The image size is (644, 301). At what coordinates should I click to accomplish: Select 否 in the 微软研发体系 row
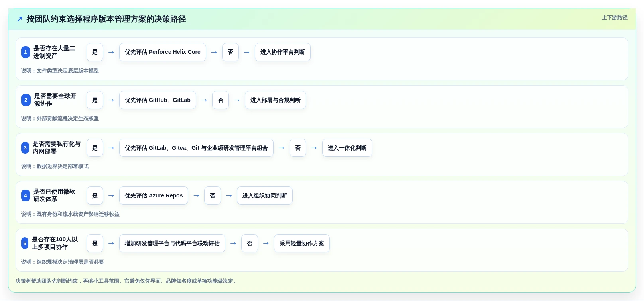[x=213, y=195]
